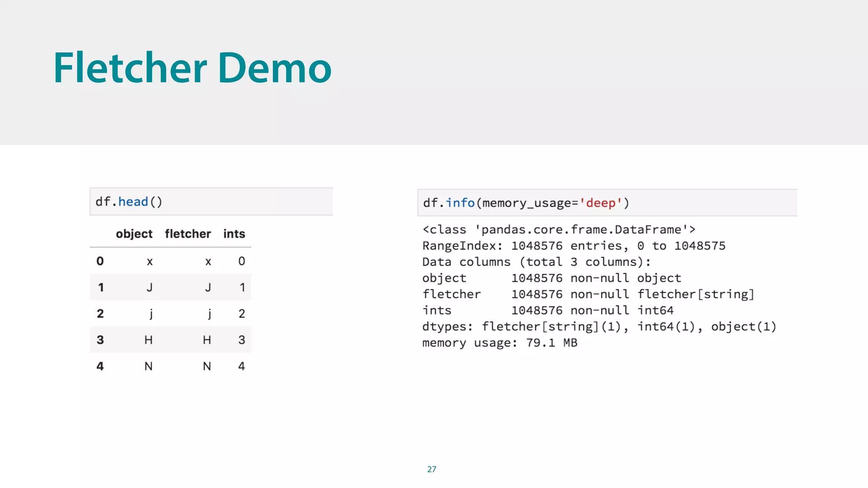Click the dtypes summary output line

click(x=599, y=327)
